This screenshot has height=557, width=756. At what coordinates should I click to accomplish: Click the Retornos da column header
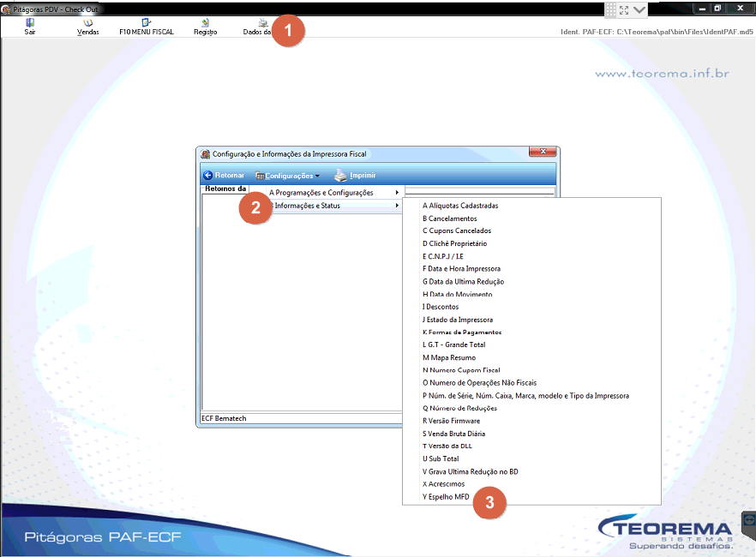click(225, 189)
